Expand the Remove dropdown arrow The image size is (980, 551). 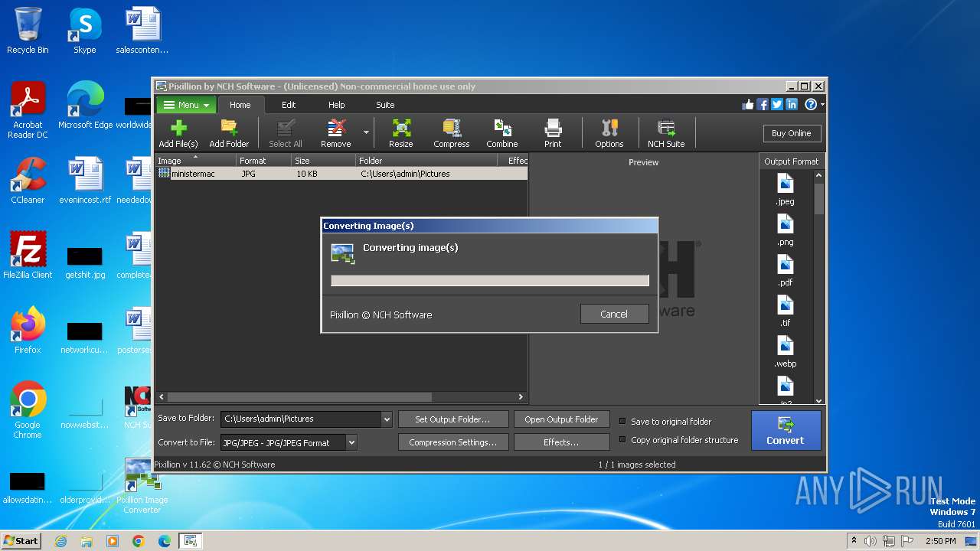point(366,132)
